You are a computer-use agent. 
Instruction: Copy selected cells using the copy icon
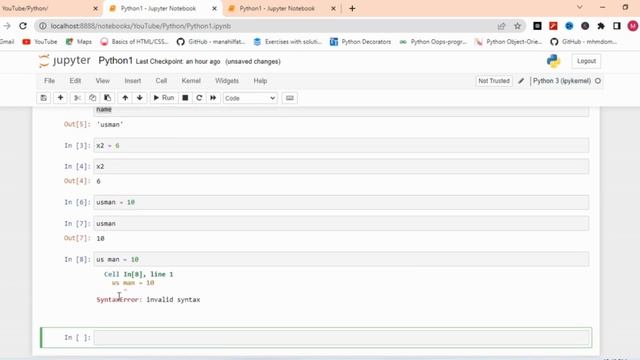tap(92, 98)
